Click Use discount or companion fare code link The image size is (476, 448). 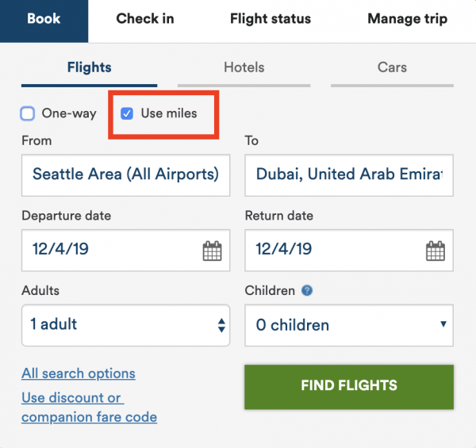pyautogui.click(x=89, y=407)
